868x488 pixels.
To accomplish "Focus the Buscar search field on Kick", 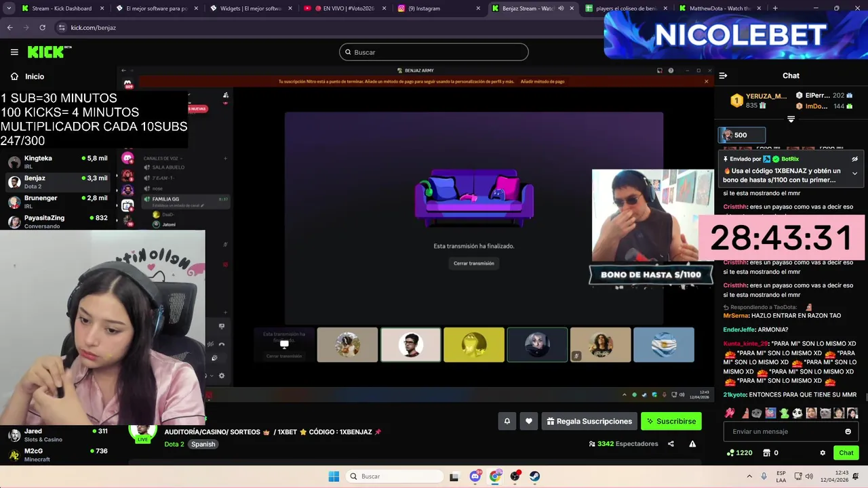I will click(434, 52).
